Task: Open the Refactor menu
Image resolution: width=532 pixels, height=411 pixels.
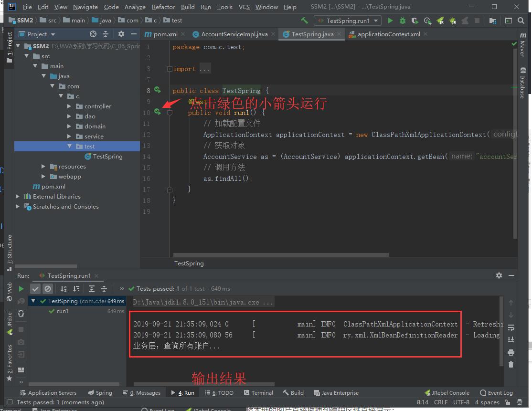Action: pyautogui.click(x=163, y=7)
